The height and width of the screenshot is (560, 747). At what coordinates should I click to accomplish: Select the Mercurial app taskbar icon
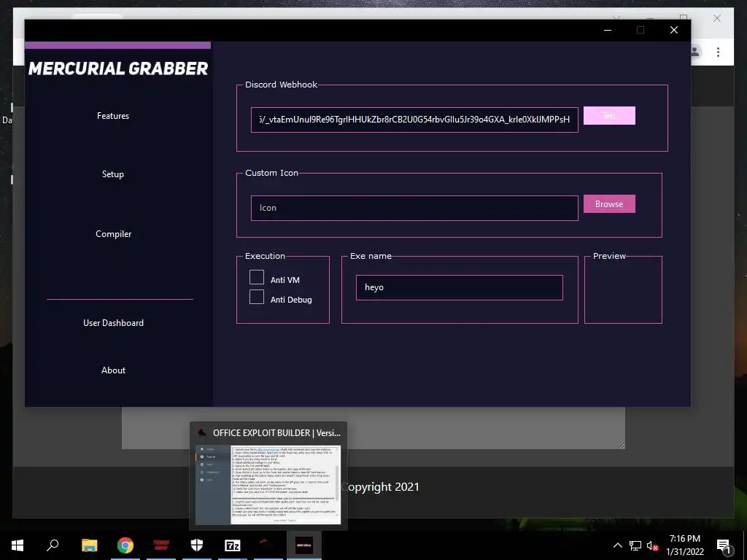point(304,545)
